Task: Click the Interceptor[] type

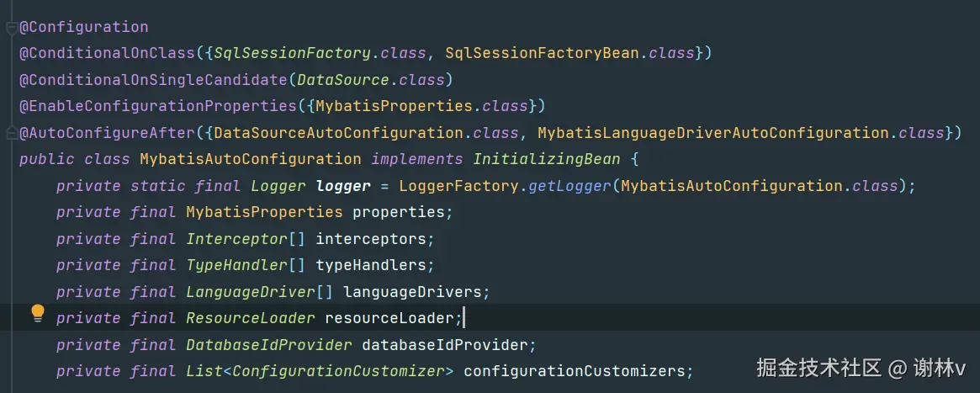Action: 246,239
